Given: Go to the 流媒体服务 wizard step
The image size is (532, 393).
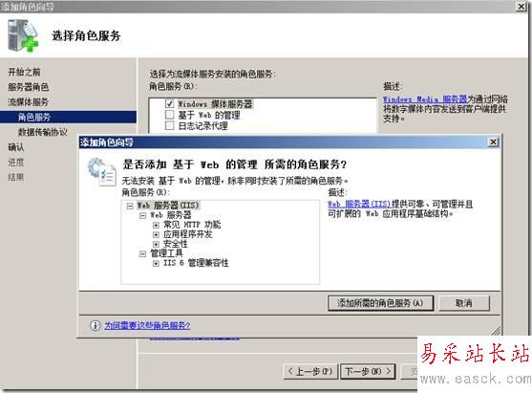Looking at the screenshot, I should [28, 102].
